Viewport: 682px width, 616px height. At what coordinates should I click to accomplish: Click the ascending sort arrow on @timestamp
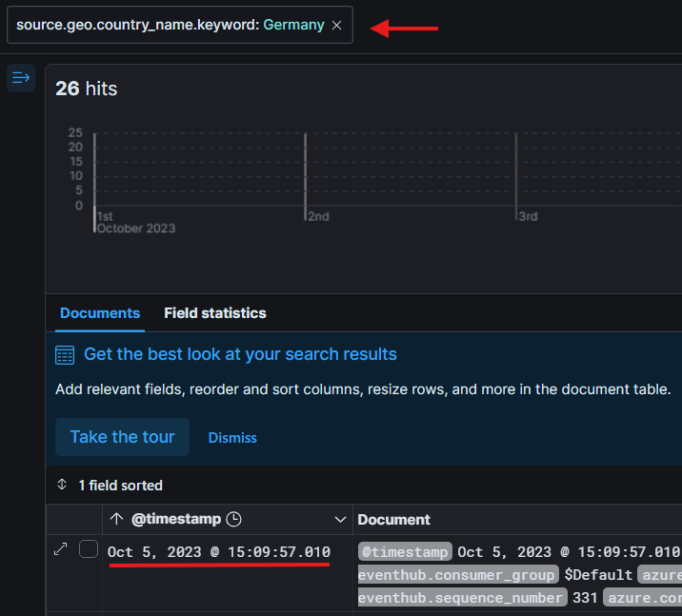[116, 519]
